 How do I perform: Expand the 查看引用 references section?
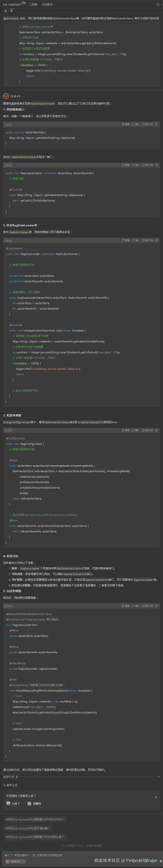11,777
